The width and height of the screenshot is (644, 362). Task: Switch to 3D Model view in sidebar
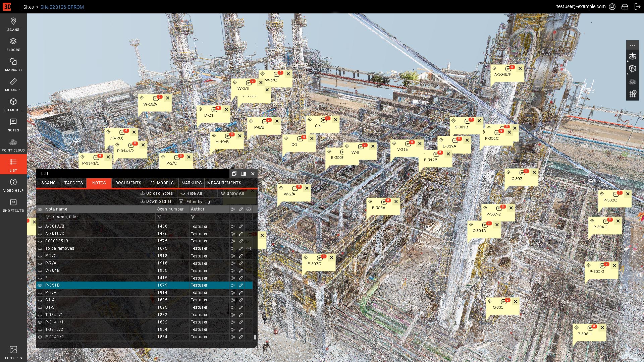point(13,104)
